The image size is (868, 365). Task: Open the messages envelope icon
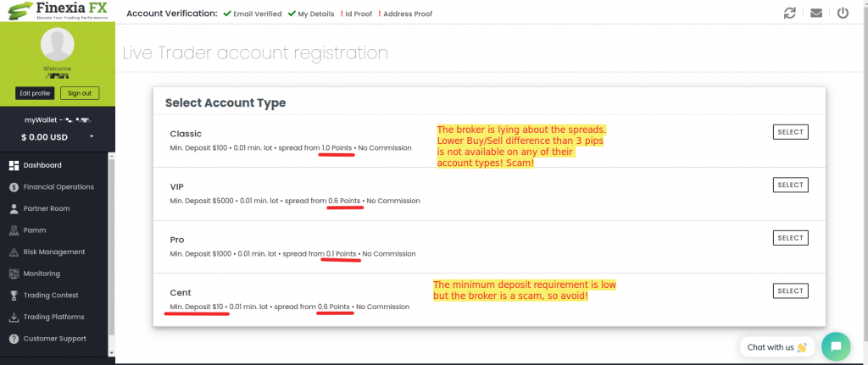coord(816,13)
